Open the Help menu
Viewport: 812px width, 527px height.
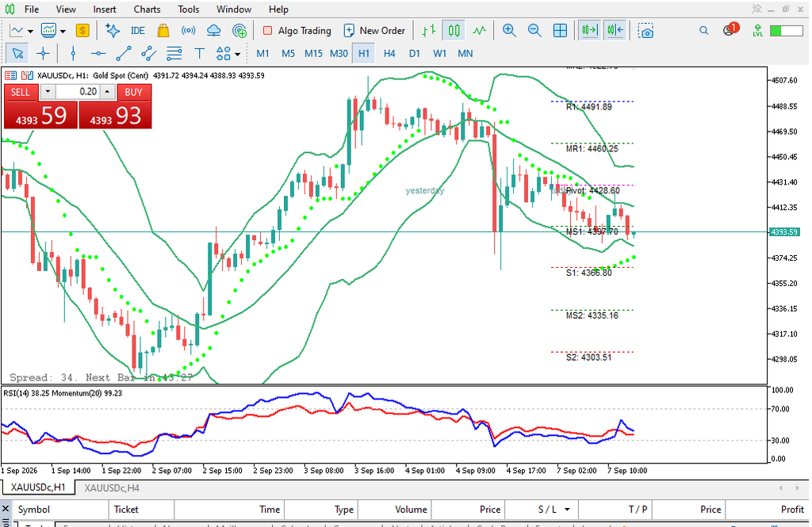[x=278, y=10]
